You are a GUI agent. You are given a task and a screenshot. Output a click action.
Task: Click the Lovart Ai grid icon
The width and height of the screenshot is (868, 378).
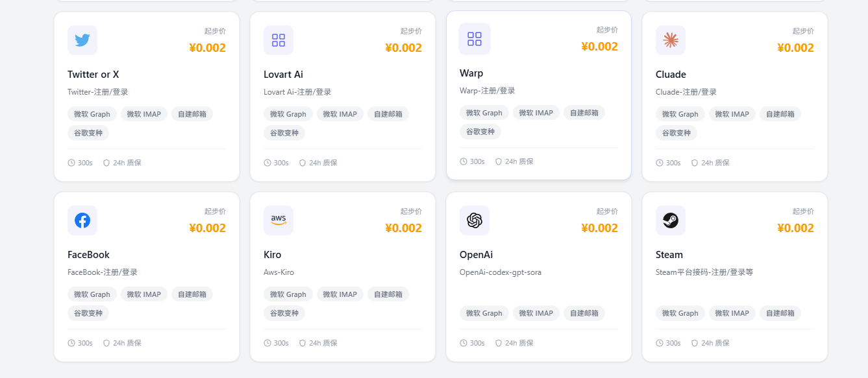279,40
